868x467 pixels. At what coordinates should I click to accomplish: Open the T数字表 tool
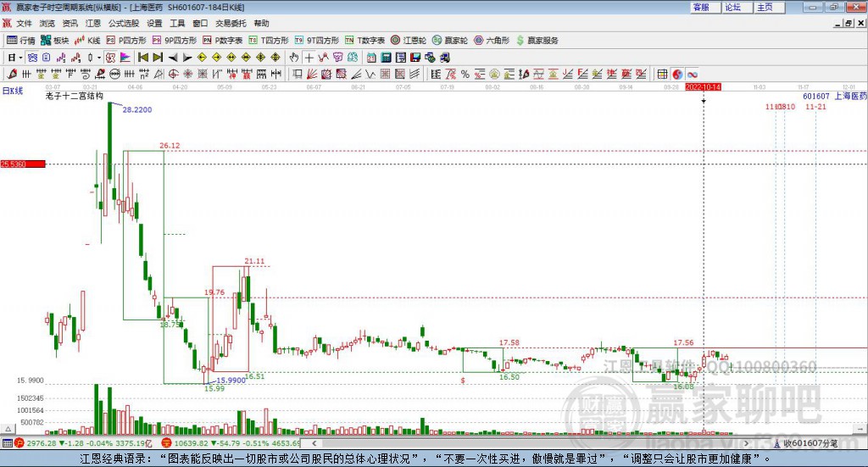point(364,41)
